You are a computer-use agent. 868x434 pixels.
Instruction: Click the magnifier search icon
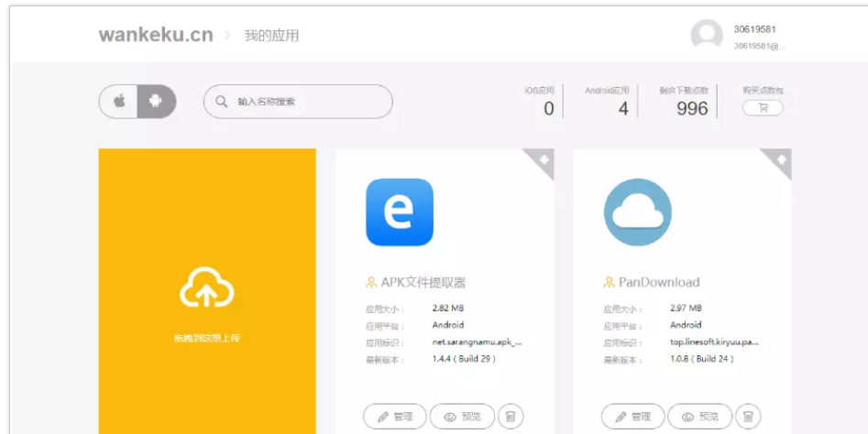(221, 102)
